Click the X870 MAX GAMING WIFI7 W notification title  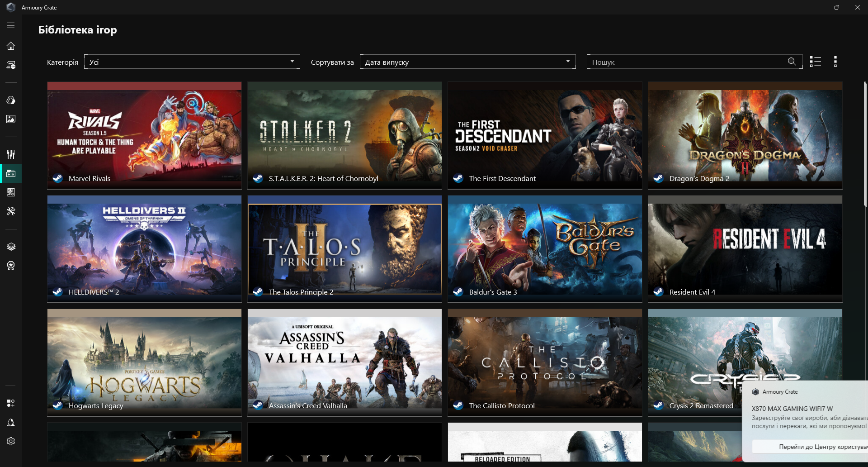tap(792, 408)
